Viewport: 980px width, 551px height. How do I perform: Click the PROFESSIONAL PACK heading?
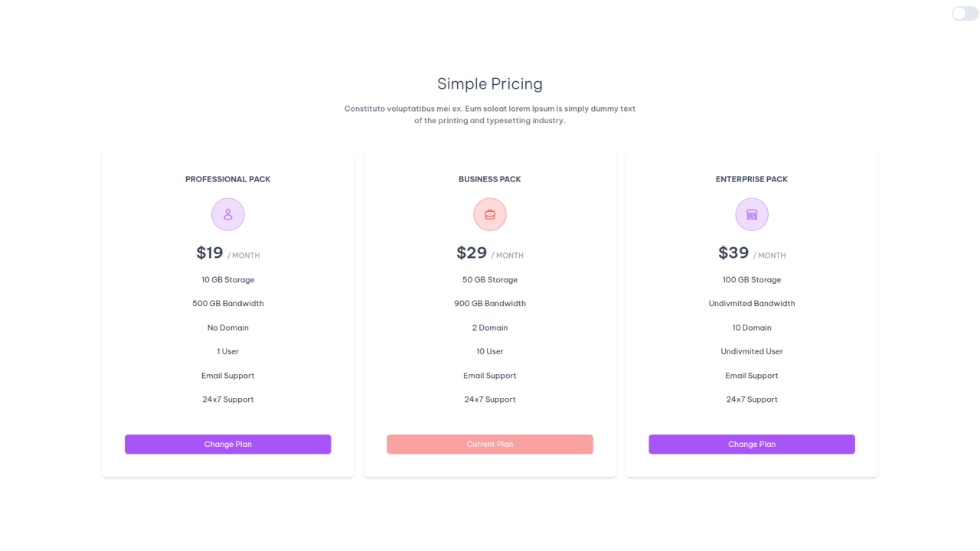[227, 178]
